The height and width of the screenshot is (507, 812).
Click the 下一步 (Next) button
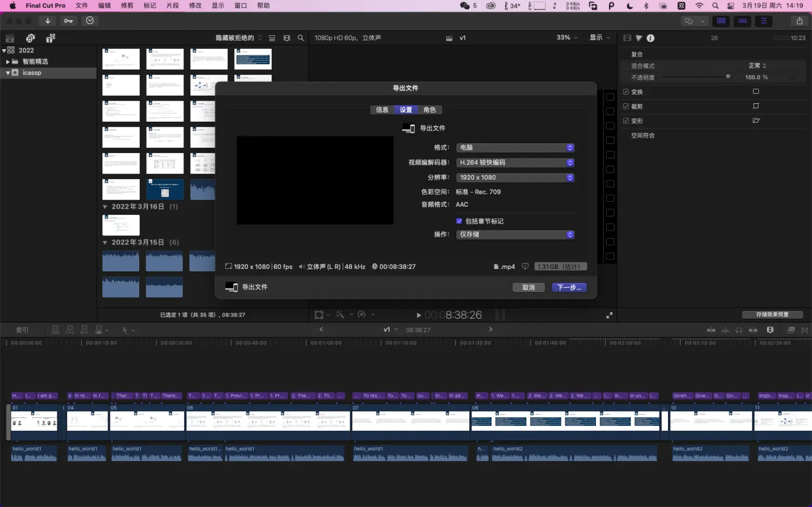point(569,288)
